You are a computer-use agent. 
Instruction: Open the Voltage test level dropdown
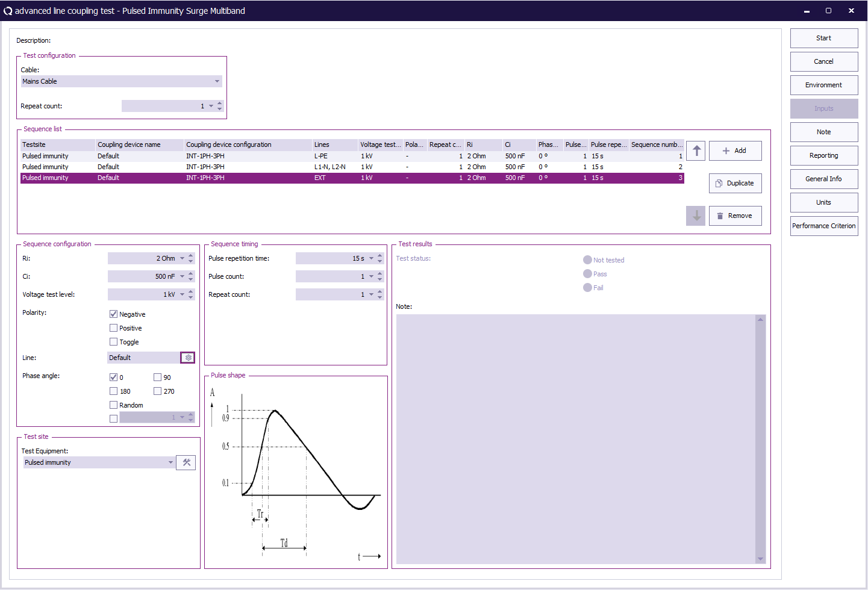tap(182, 294)
